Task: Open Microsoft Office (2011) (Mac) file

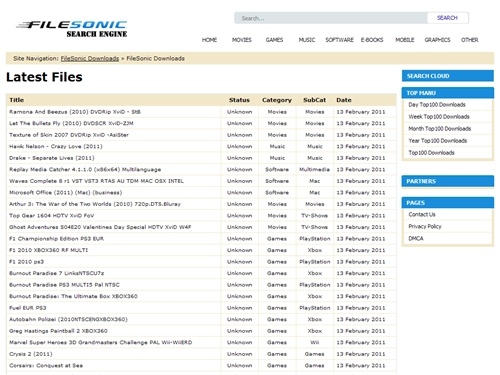Action: [x=65, y=192]
